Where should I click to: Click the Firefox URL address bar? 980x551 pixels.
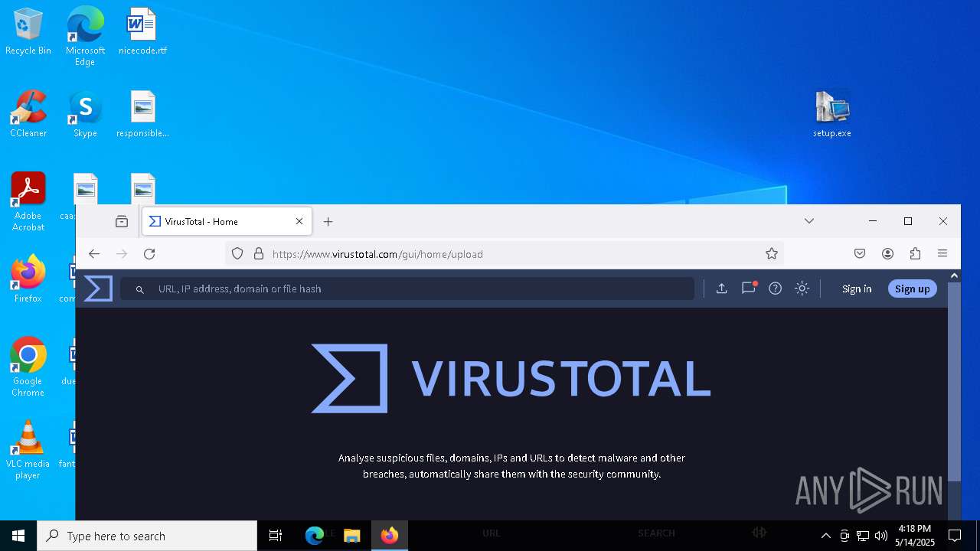[x=505, y=254]
